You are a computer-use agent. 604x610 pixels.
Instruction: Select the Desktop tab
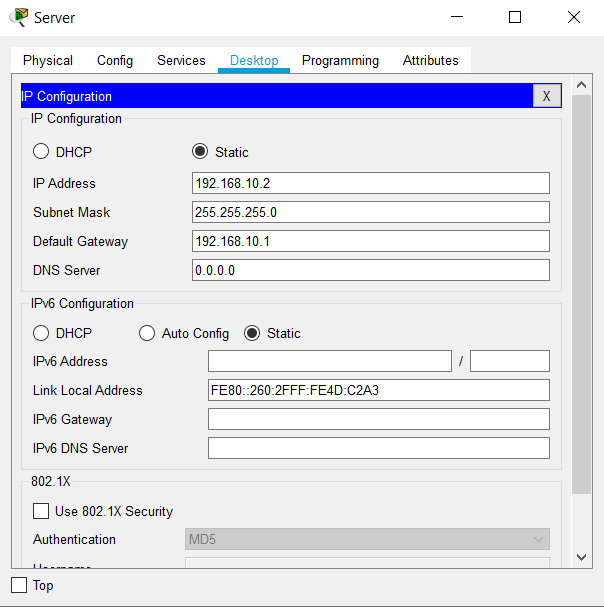point(254,61)
